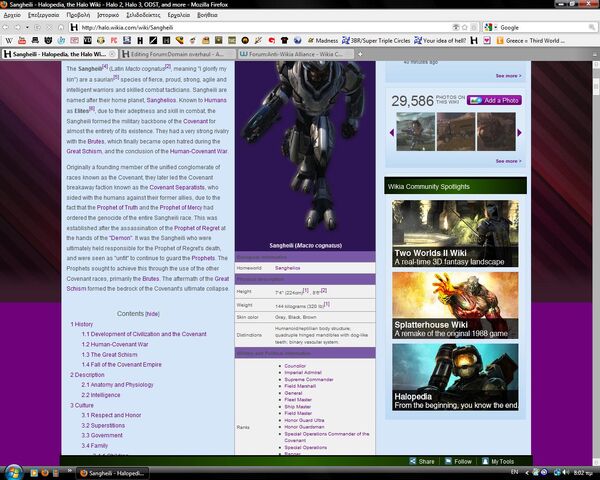
Task: Jump to 1.2 Human-Covenant War section
Action: point(115,344)
